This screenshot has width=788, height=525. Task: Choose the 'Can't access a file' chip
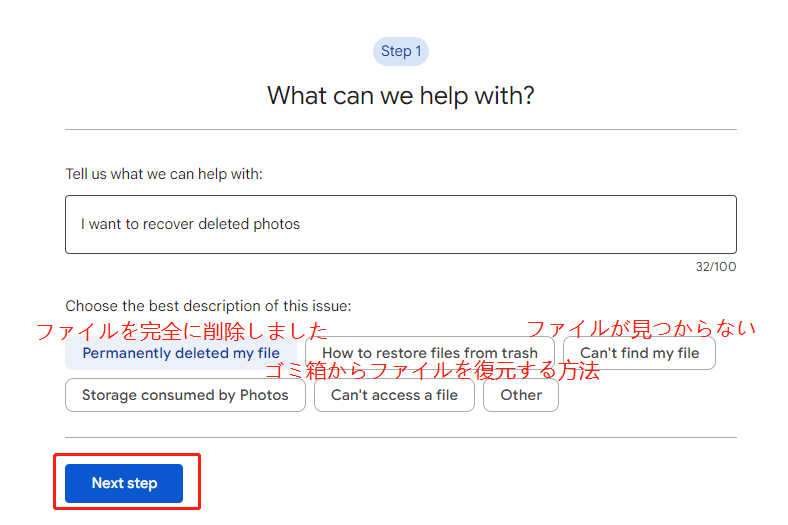pos(394,395)
